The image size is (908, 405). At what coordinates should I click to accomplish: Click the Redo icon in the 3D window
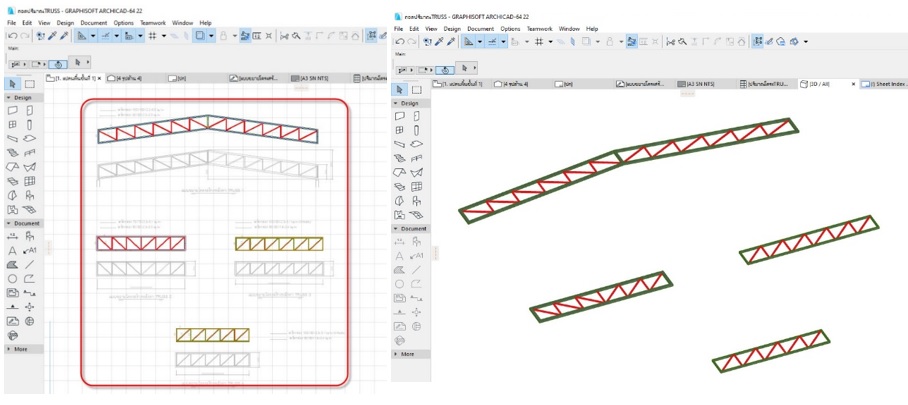point(413,41)
